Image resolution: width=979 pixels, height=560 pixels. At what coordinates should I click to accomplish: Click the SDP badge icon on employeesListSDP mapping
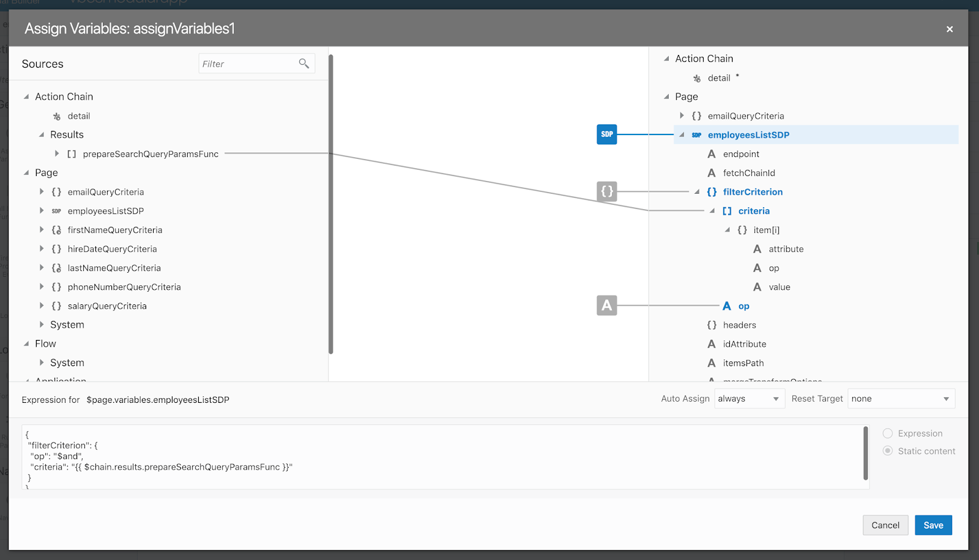coord(606,134)
